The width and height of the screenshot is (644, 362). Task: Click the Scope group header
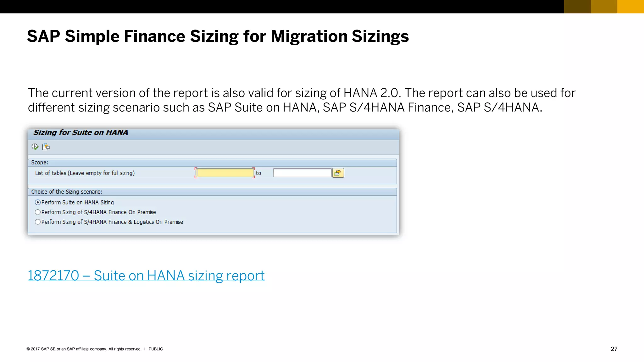(40, 162)
